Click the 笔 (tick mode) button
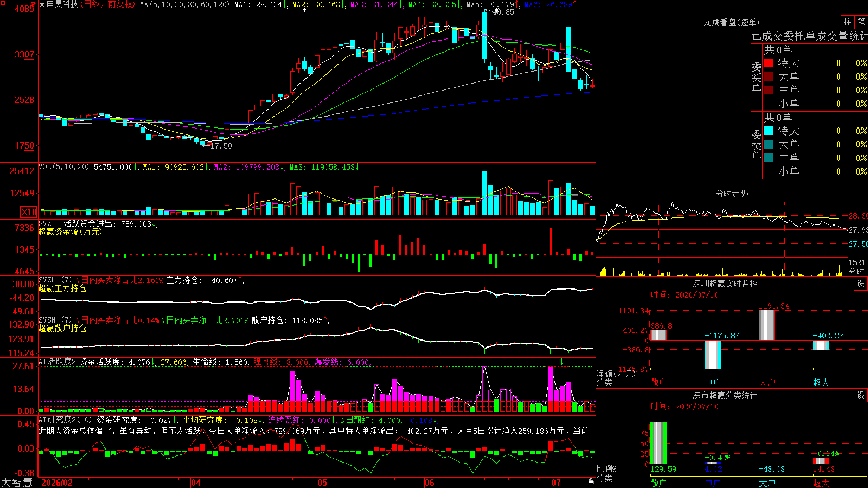Screen dimensions: 868x488 click(x=861, y=22)
